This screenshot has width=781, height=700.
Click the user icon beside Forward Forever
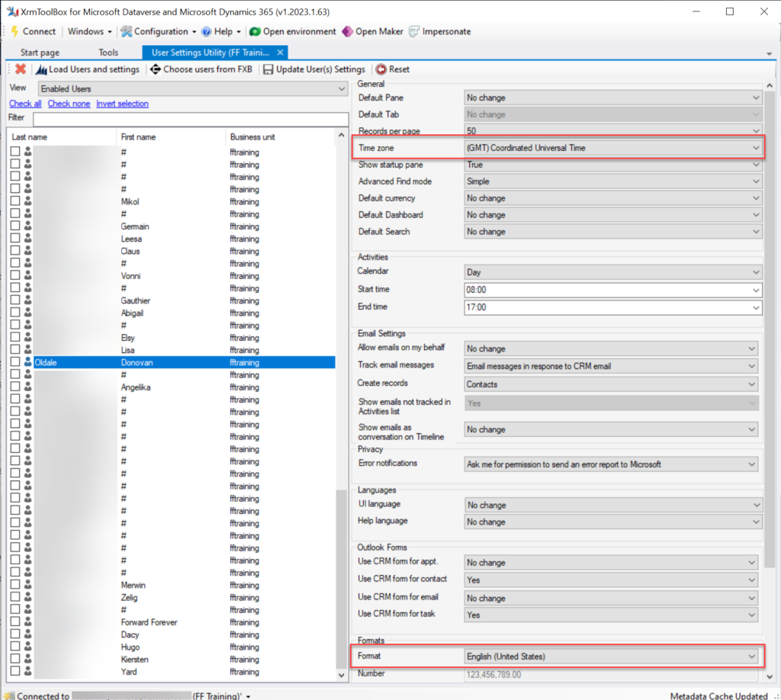[28, 621]
